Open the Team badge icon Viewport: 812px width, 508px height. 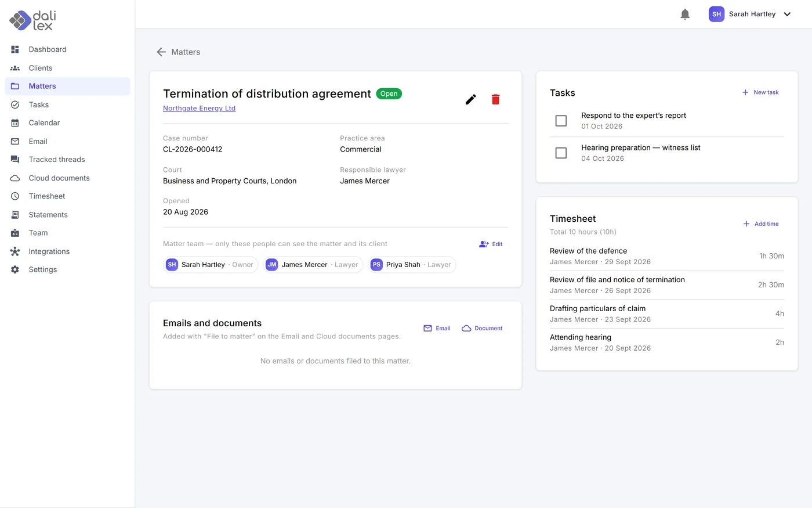[x=15, y=233]
